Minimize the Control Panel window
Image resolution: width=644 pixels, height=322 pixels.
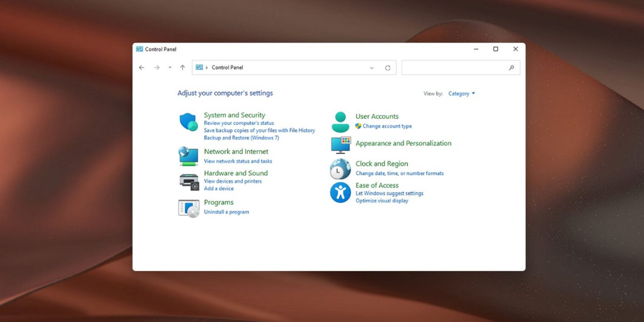[x=476, y=49]
